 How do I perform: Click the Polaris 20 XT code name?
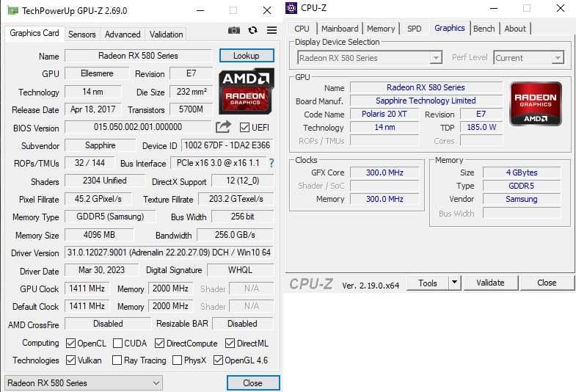(x=384, y=114)
